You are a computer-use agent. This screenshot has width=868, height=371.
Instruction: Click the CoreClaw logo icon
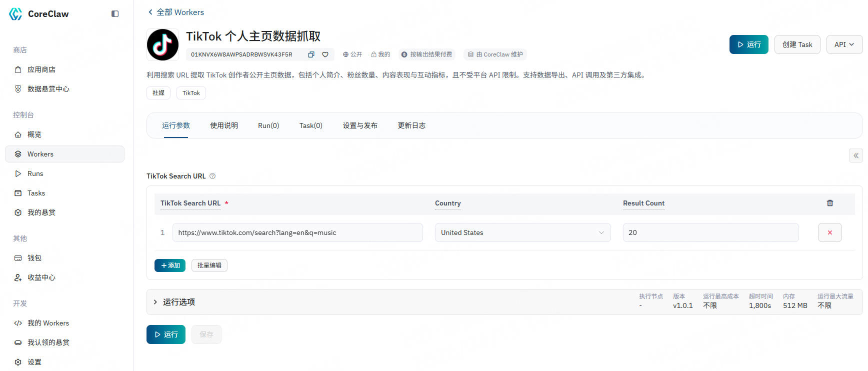[16, 14]
